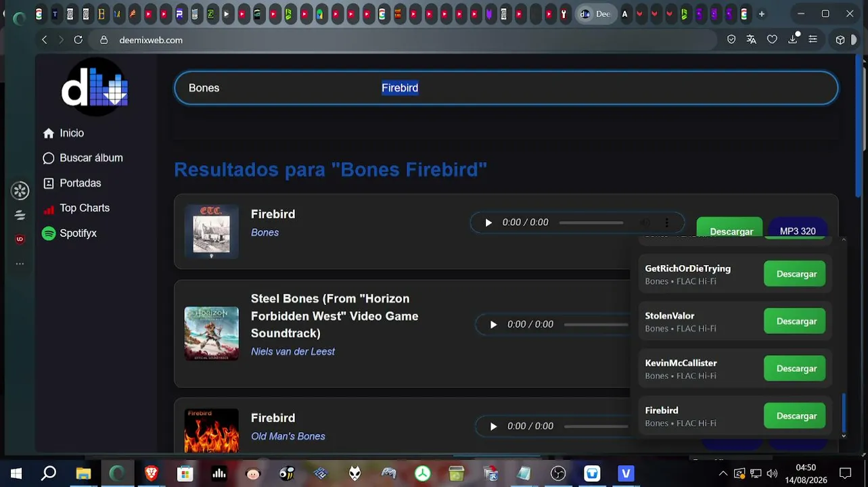The width and height of the screenshot is (868, 487).
Task: Download GetRichOrDieTrying in FLAC Hi-Fi
Action: pyautogui.click(x=795, y=274)
